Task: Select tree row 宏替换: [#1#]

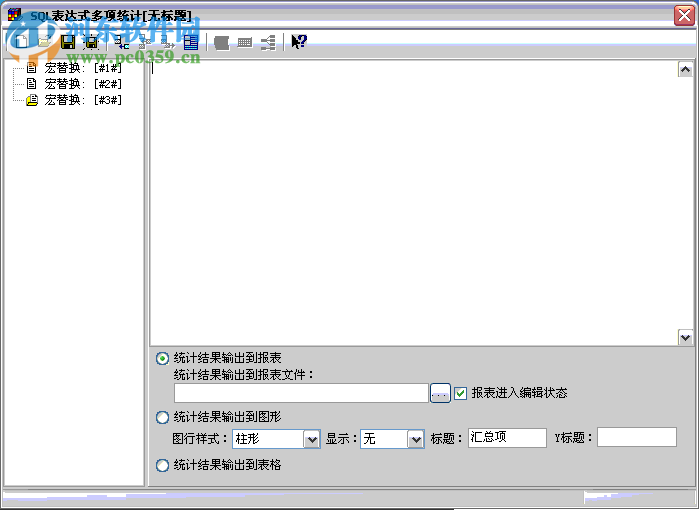Action: coord(83,68)
